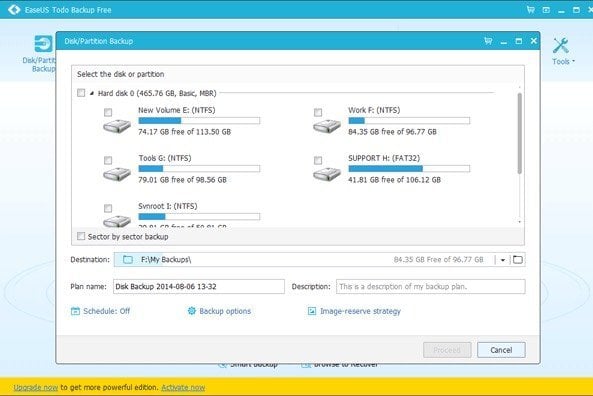Click the Work F: drive icon

(327, 126)
